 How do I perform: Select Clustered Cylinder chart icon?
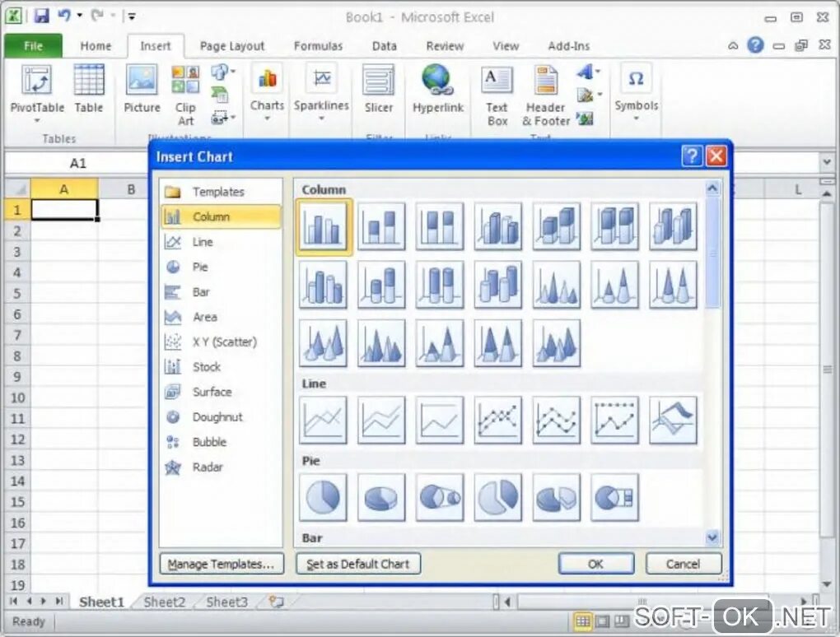(x=323, y=285)
